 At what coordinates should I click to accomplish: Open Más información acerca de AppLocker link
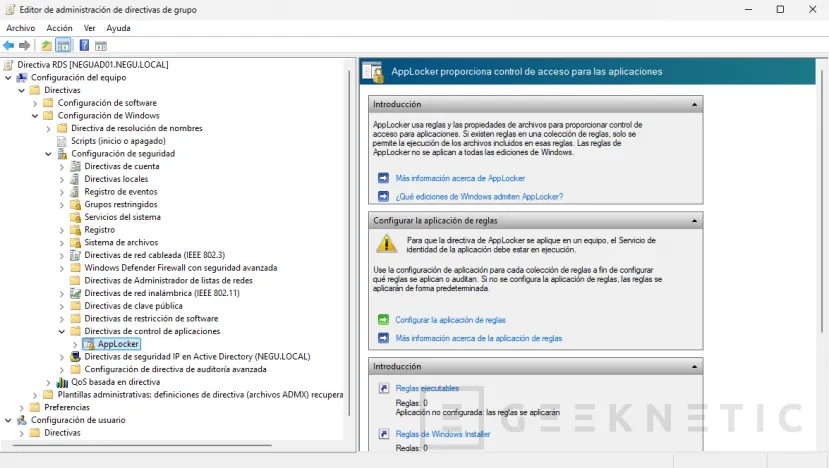tap(460, 178)
